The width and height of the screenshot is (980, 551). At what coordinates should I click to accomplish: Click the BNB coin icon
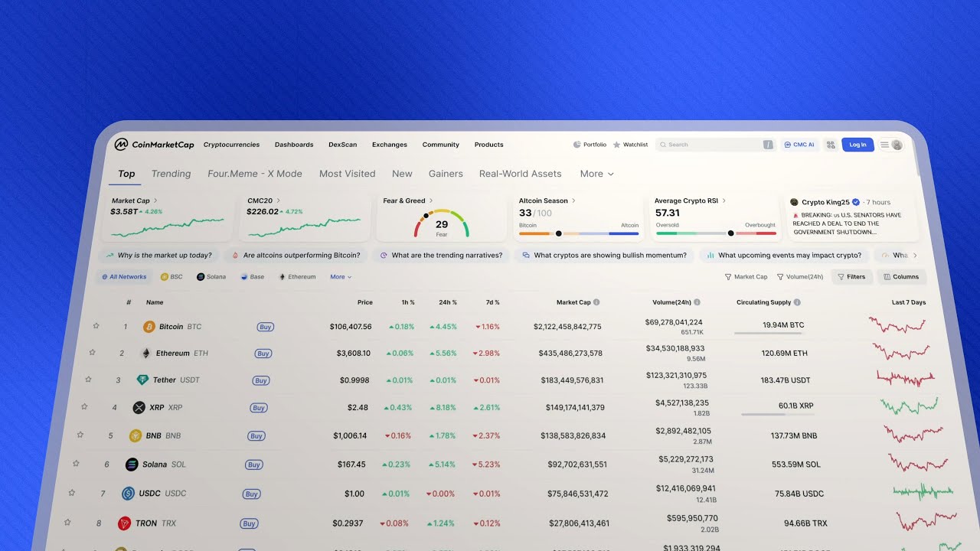[x=136, y=435]
